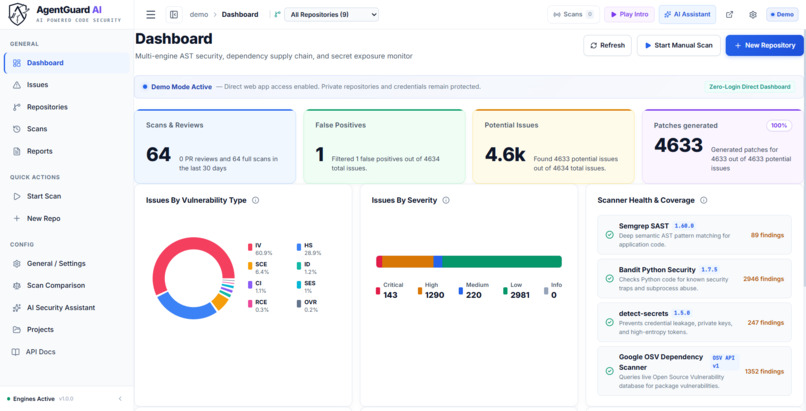Screen dimensions: 806x411
Task: Navigate to Scans in sidebar
Action: click(67, 129)
